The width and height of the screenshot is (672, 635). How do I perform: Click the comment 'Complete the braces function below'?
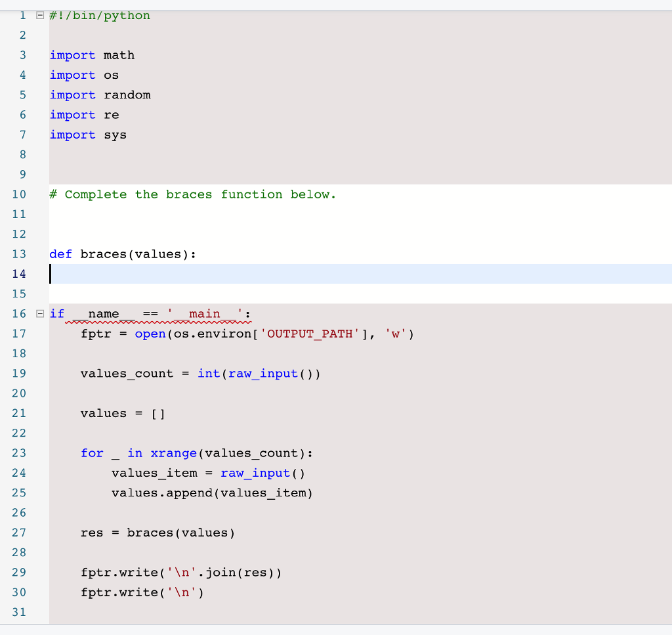pos(192,194)
